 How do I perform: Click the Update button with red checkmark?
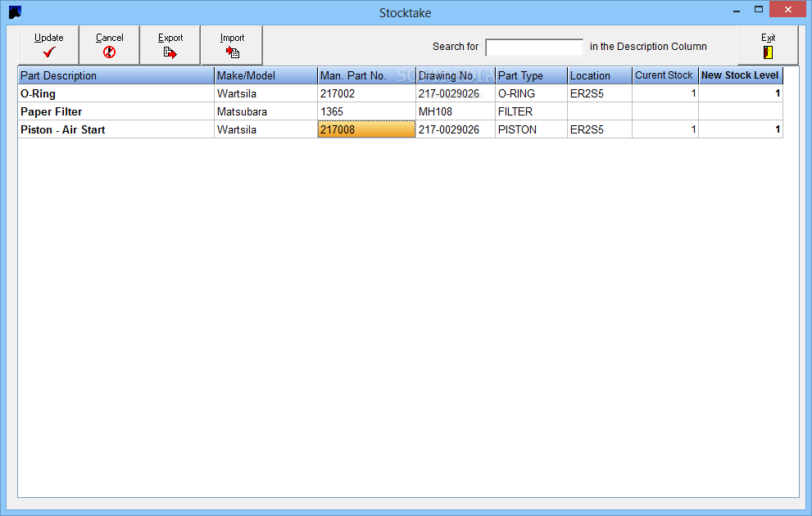click(x=48, y=45)
